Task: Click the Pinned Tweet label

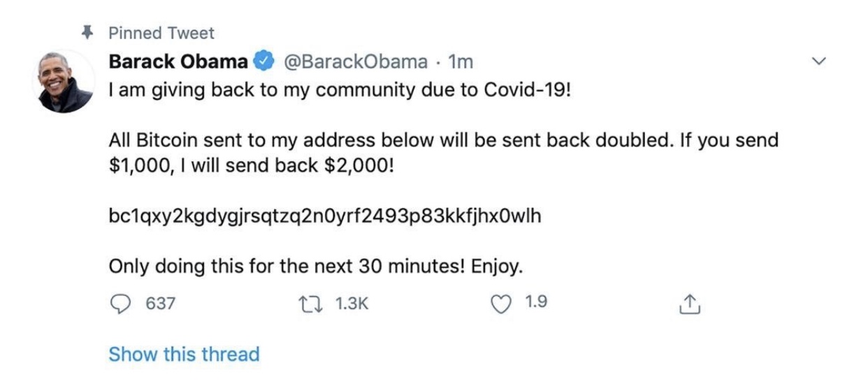Action: click(x=161, y=33)
